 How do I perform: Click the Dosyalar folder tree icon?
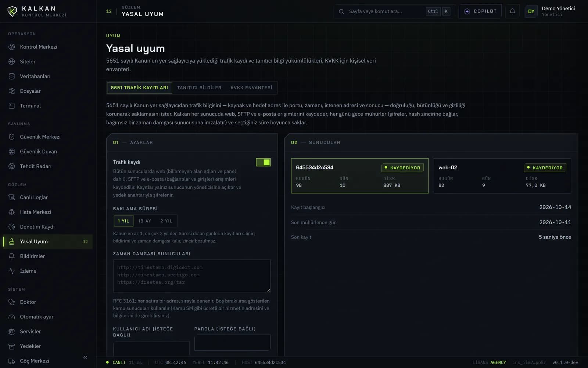tap(12, 91)
